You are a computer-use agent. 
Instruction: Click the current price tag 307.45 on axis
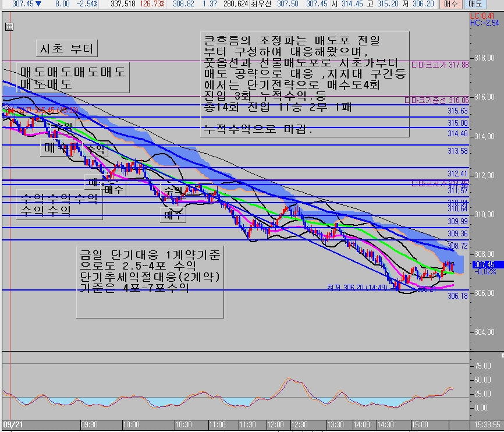(x=484, y=264)
